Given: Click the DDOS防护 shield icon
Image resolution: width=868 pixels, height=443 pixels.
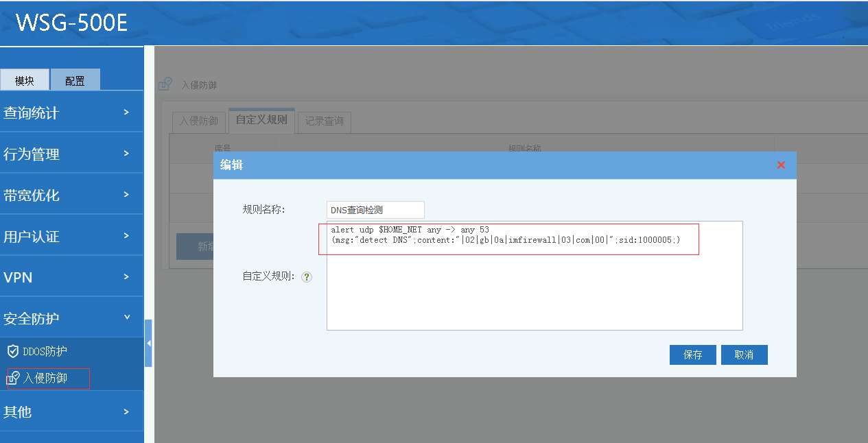Looking at the screenshot, I should 13,352.
